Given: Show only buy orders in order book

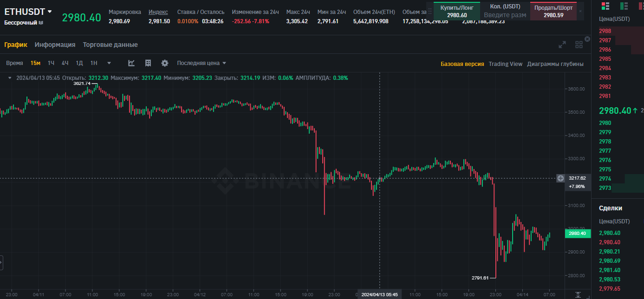Looking at the screenshot, I should (624, 6).
